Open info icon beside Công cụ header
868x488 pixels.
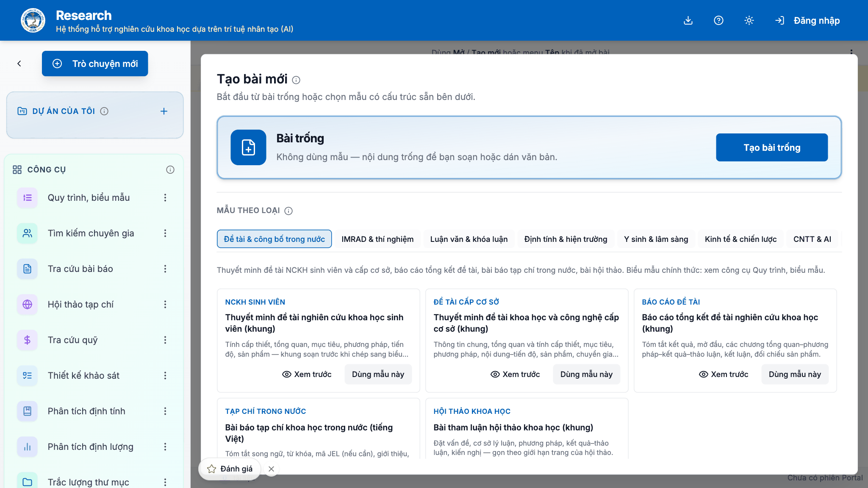click(x=170, y=169)
